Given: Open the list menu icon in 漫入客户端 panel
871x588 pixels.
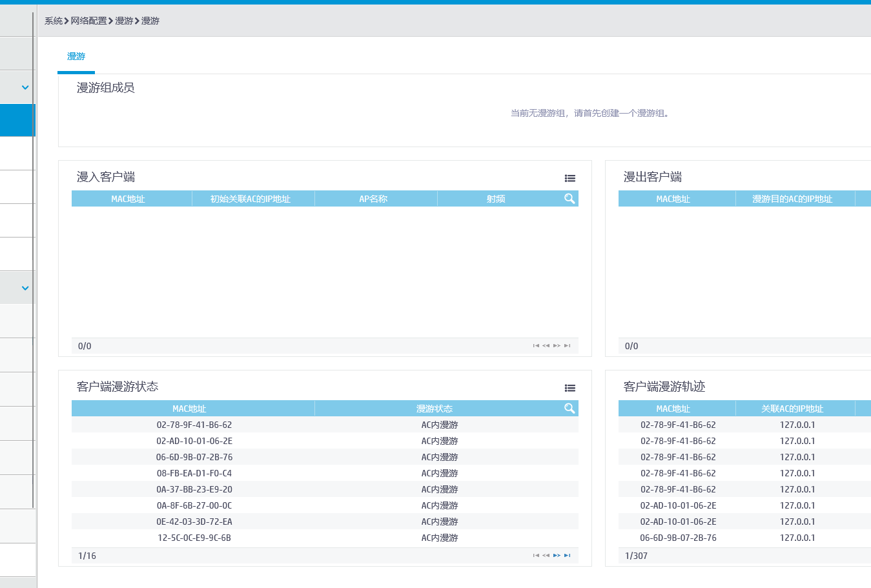Looking at the screenshot, I should 569,178.
